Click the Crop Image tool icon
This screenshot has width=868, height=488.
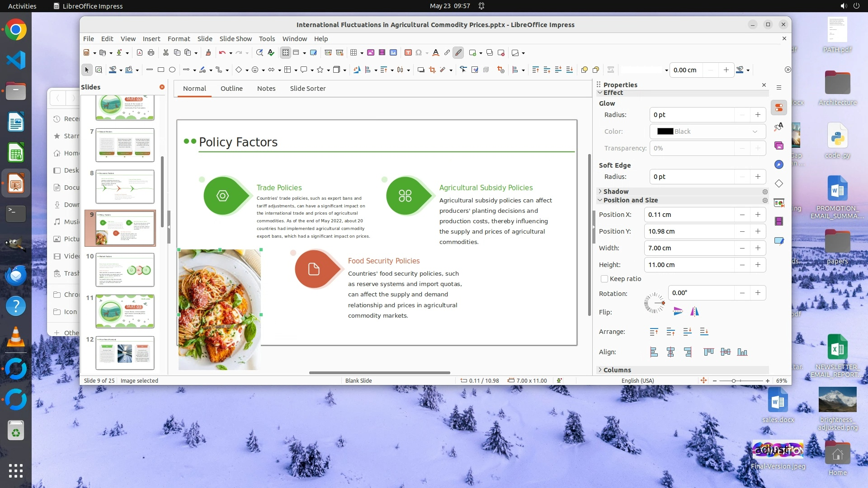432,70
